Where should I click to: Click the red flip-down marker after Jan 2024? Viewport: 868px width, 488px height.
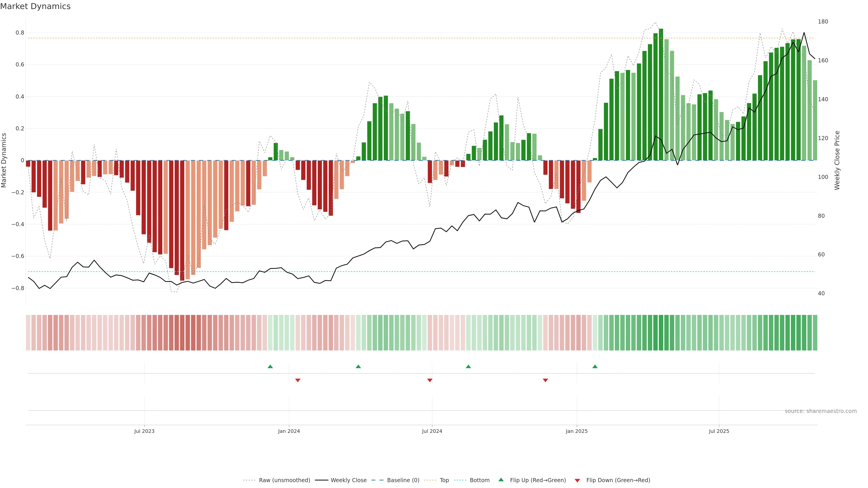tap(297, 380)
